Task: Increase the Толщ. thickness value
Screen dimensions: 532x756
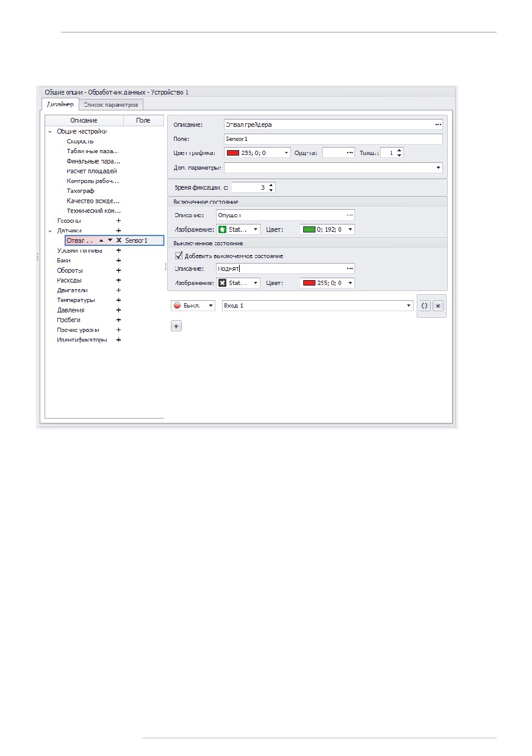Action: [399, 150]
